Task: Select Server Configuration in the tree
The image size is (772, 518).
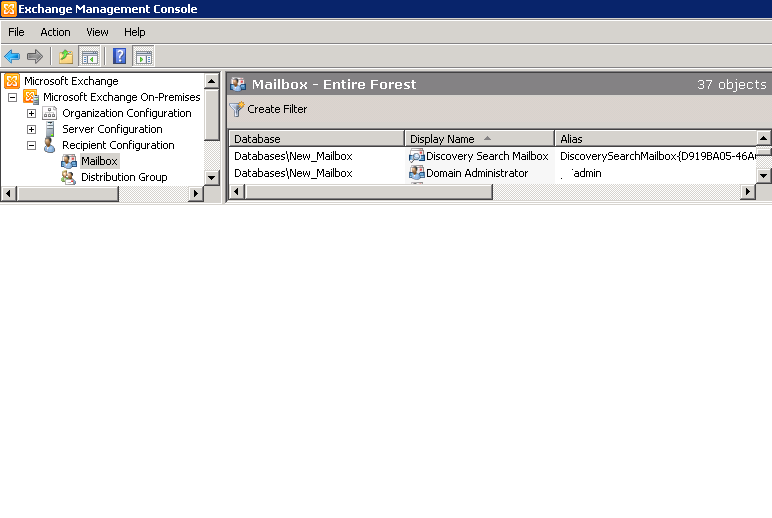Action: pyautogui.click(x=112, y=129)
